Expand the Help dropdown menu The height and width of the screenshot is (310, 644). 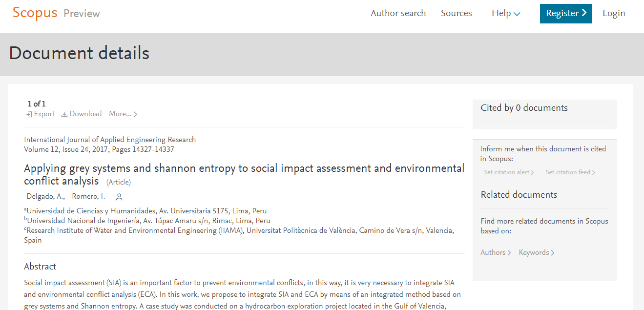pyautogui.click(x=506, y=13)
